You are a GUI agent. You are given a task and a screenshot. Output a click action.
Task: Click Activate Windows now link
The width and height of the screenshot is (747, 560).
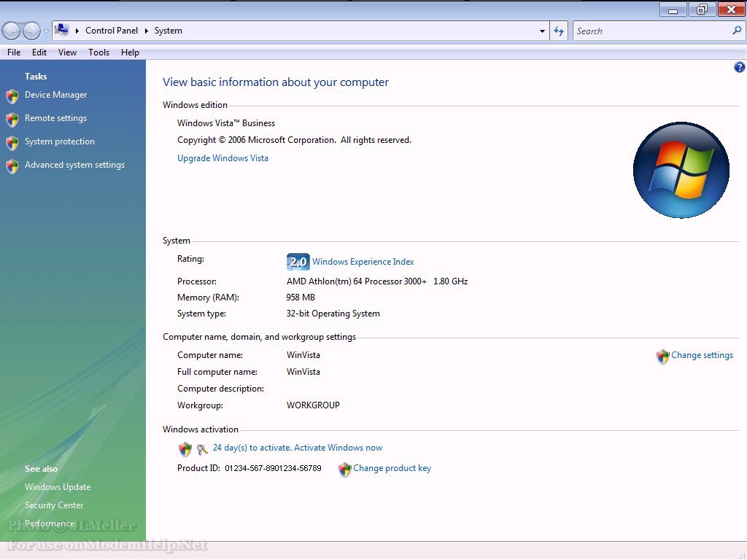(297, 448)
